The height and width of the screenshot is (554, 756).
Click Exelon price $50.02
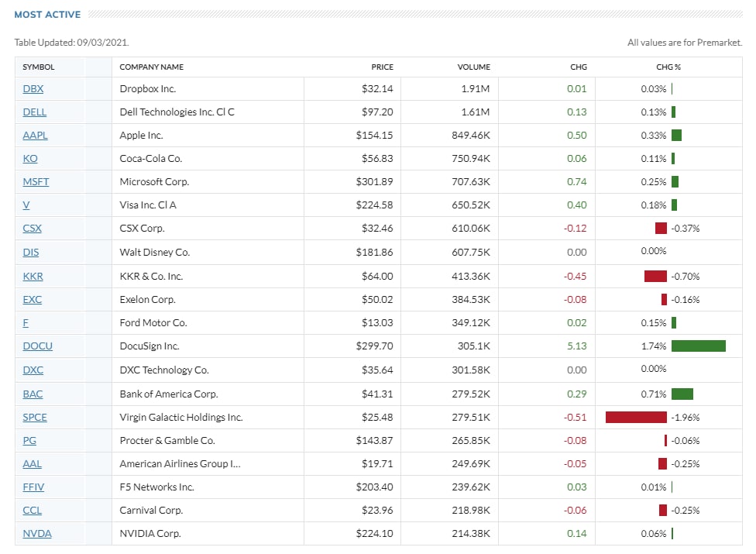click(377, 299)
